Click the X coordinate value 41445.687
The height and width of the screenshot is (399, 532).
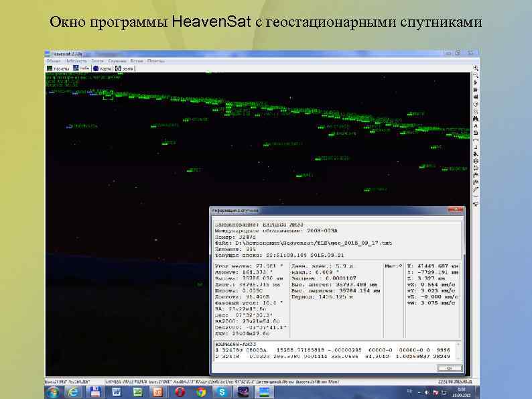[x=432, y=266]
